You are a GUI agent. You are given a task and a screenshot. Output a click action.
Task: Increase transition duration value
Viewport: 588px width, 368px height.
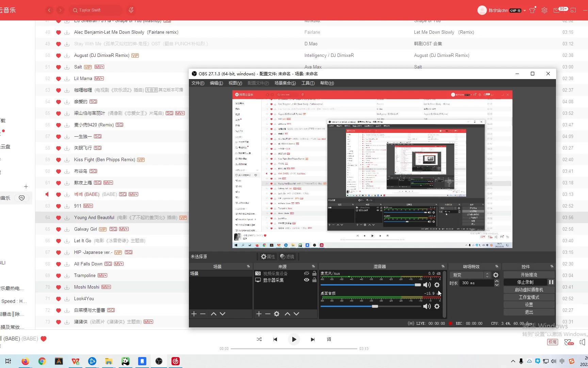coord(497,281)
